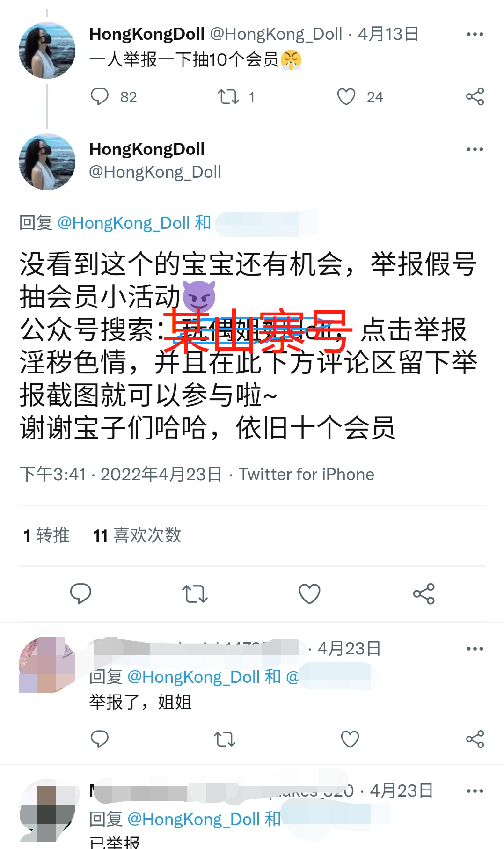Open reply on the April 13 tweet with 82 comments
This screenshot has width=504, height=849.
[x=99, y=96]
